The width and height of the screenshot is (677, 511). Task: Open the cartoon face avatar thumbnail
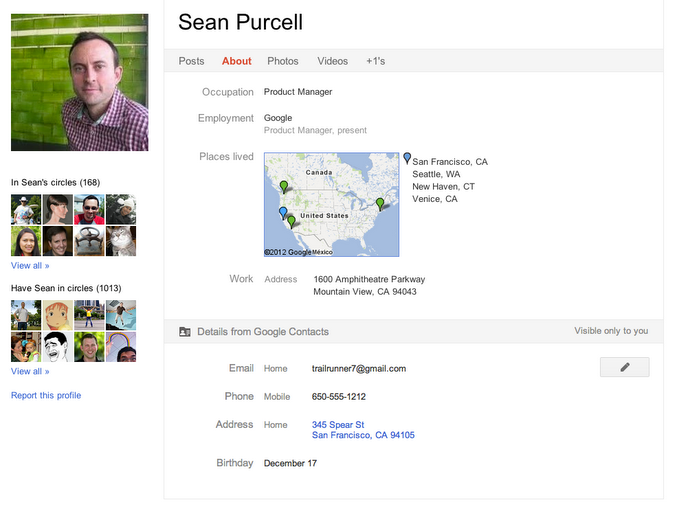[56, 315]
